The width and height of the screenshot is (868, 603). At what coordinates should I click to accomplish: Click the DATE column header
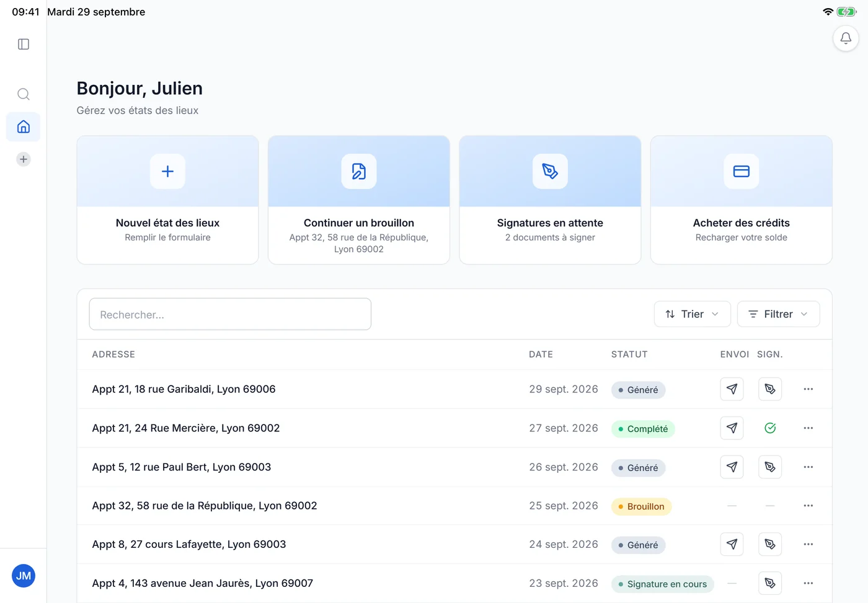(x=541, y=354)
